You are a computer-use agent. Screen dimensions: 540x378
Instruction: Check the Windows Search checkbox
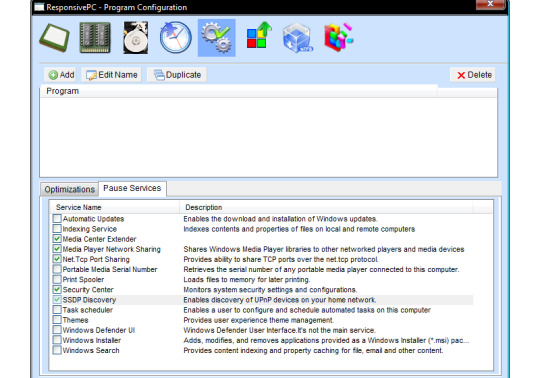(x=57, y=350)
